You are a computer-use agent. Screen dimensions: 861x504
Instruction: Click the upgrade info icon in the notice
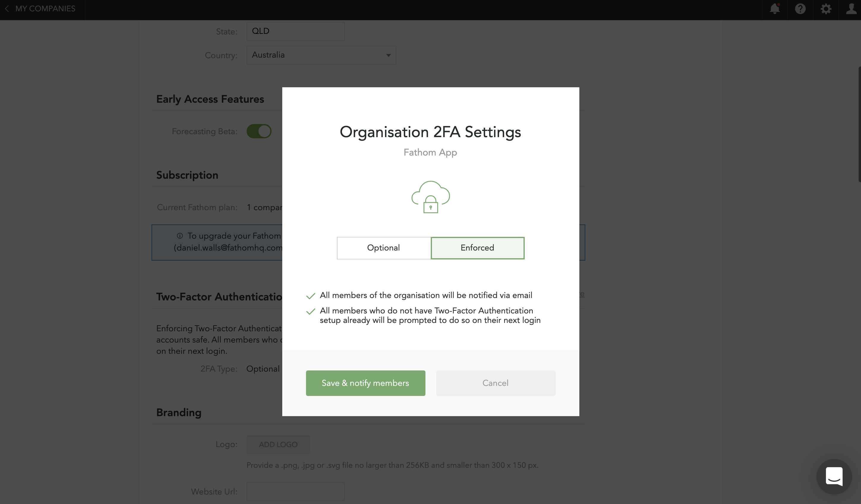point(180,236)
